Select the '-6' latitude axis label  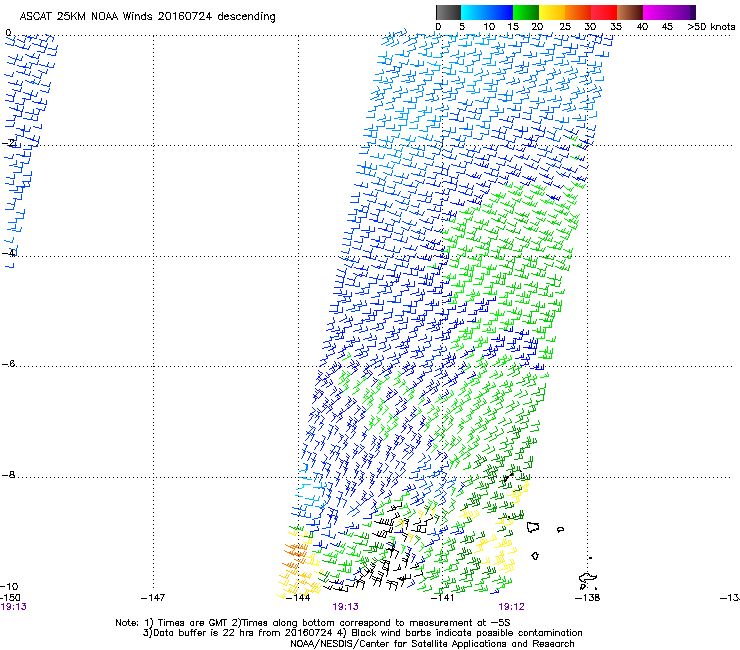(9, 363)
